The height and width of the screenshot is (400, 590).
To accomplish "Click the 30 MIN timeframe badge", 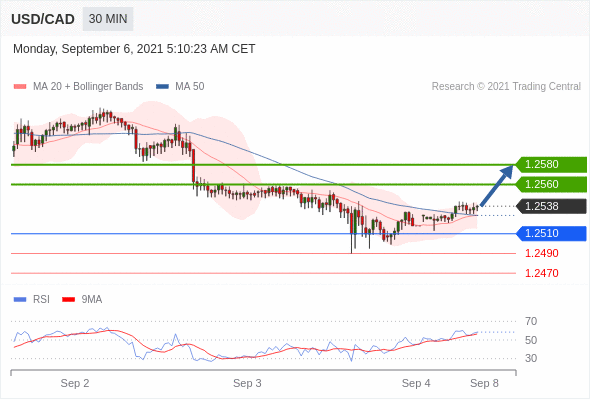I will (x=108, y=19).
